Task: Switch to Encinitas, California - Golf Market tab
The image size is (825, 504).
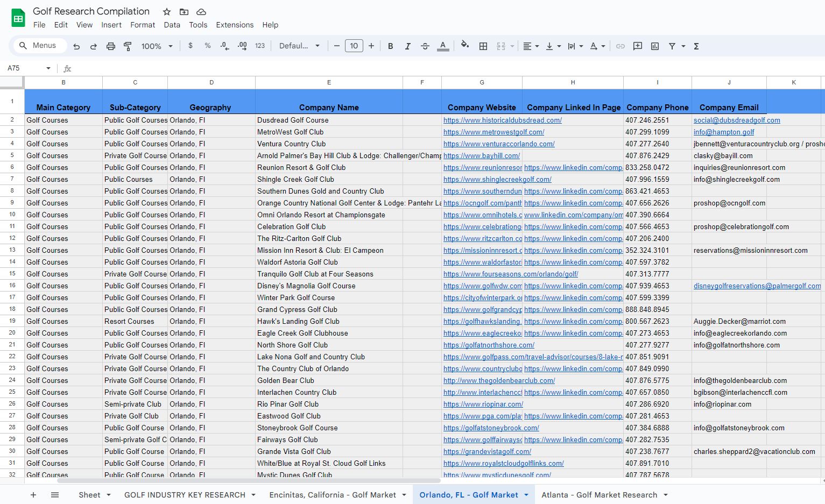Action: tap(333, 495)
